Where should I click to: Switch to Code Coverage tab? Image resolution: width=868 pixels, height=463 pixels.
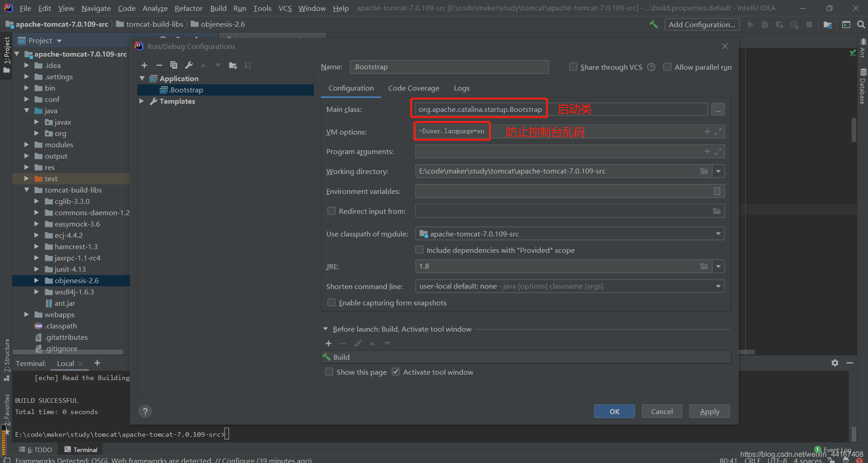(414, 88)
